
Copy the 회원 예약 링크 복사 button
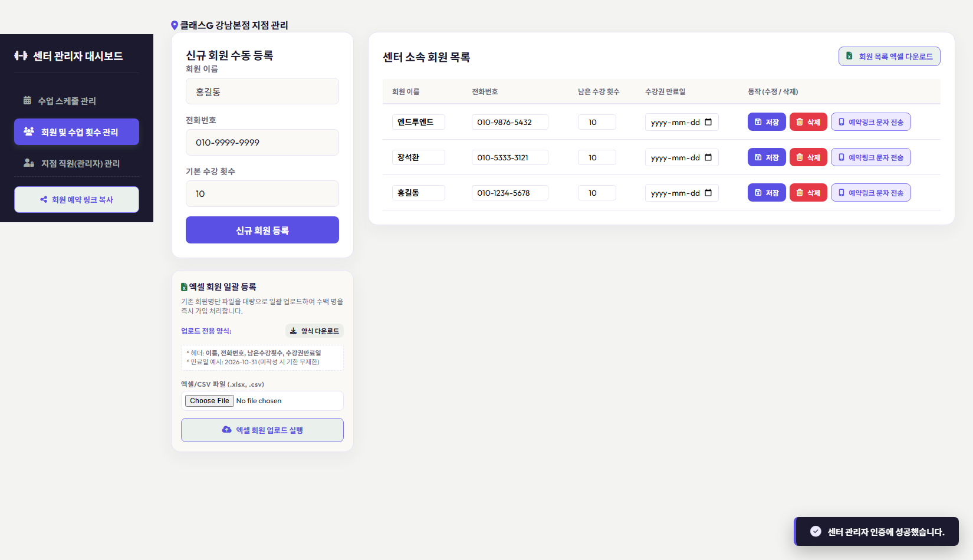click(77, 199)
